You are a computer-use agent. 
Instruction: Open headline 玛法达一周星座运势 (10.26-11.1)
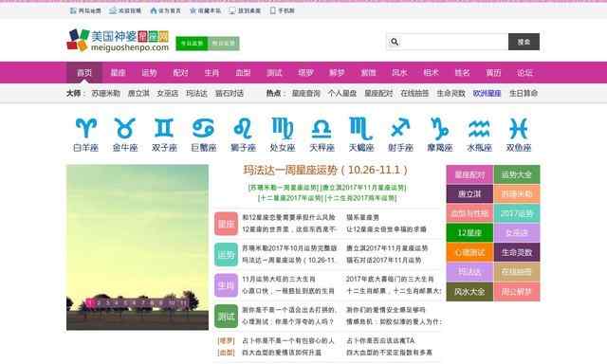tap(325, 170)
